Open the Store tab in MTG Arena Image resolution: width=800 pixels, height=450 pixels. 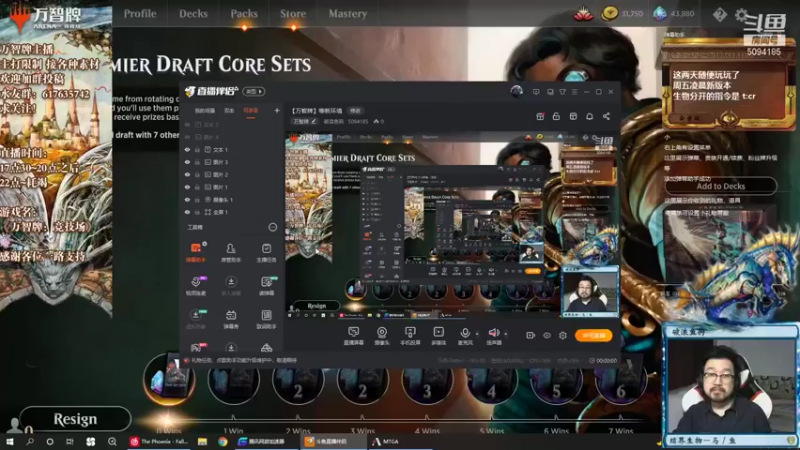[x=293, y=14]
